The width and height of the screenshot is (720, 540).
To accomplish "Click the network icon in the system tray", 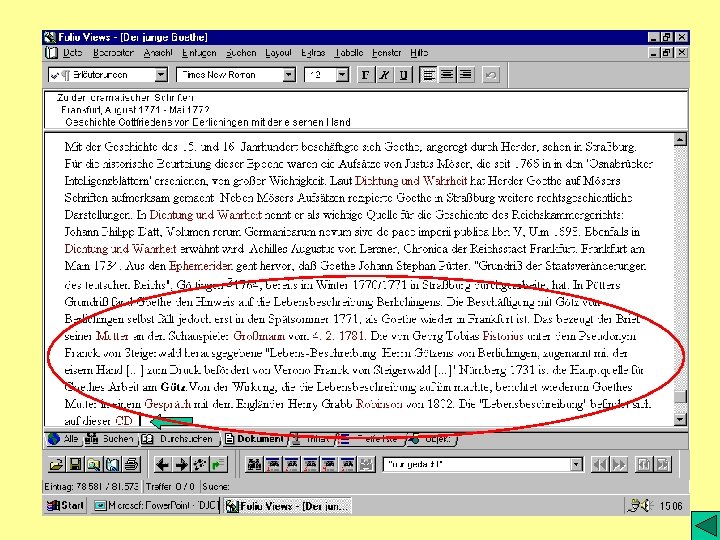I will [x=635, y=506].
